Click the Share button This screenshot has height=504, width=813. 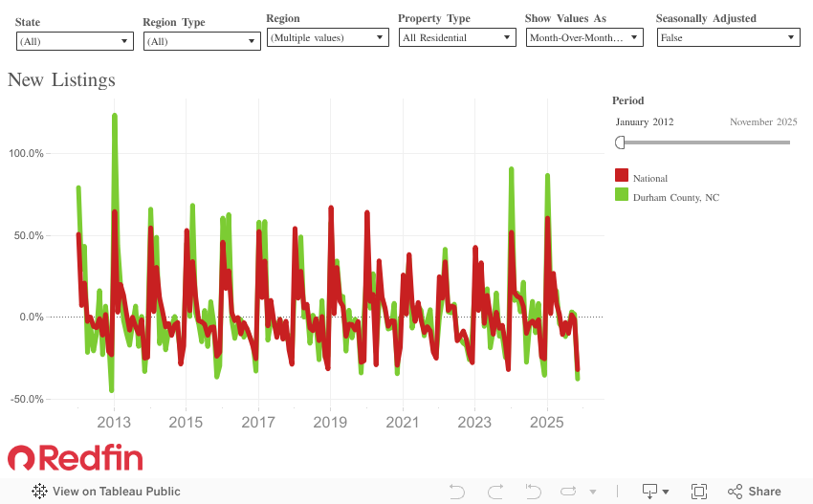[754, 491]
